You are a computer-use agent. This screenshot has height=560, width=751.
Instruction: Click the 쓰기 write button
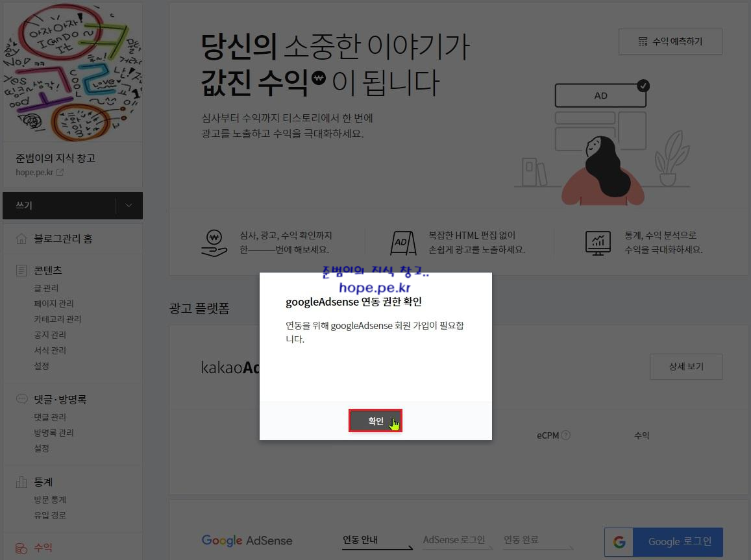pyautogui.click(x=58, y=205)
